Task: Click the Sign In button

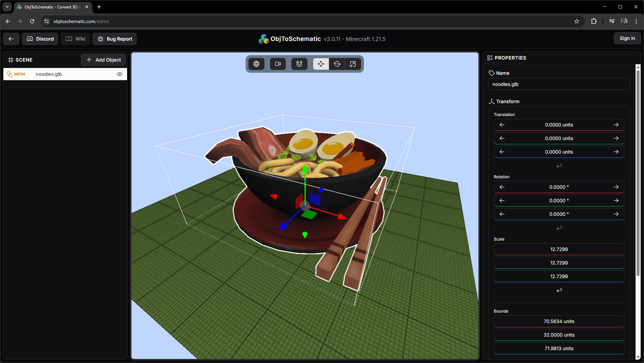Action: 627,38
